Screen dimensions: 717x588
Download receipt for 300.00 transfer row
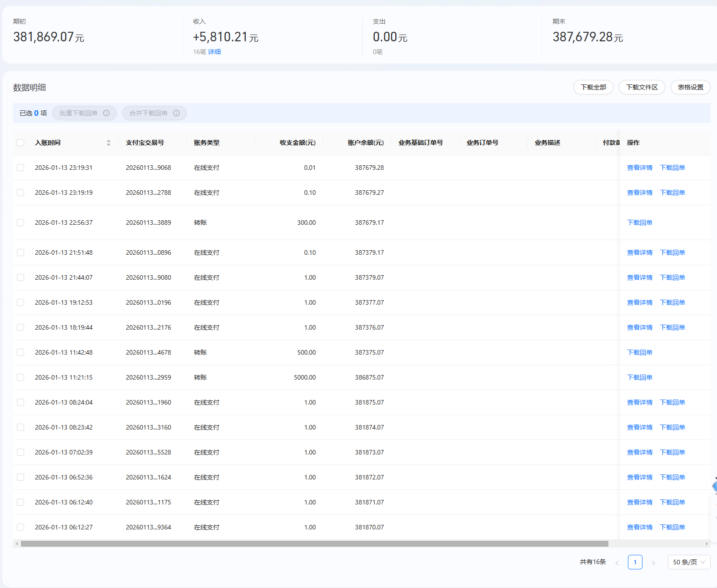point(639,222)
